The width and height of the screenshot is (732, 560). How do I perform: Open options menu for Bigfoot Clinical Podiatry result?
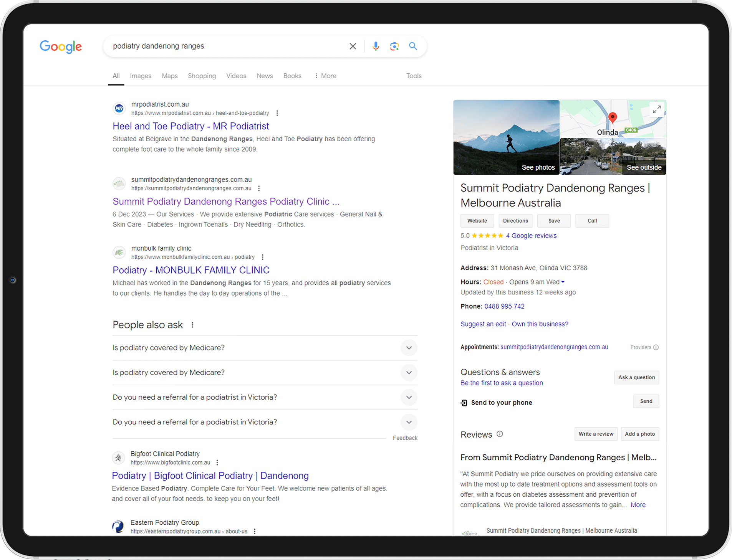[217, 463]
